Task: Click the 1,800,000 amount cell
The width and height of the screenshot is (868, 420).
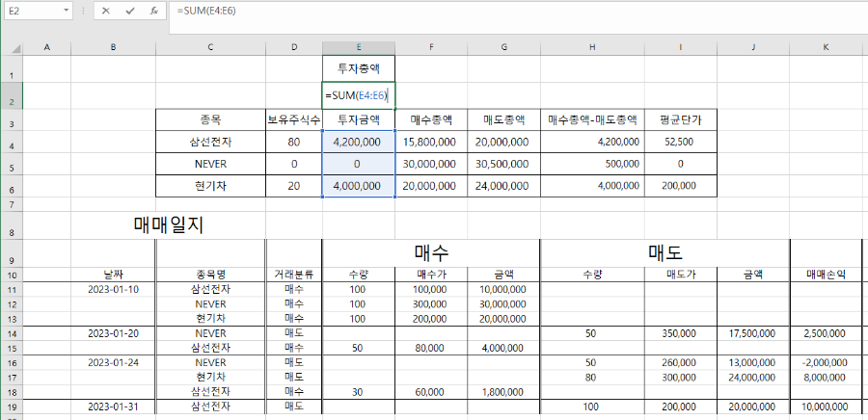Action: pyautogui.click(x=503, y=392)
